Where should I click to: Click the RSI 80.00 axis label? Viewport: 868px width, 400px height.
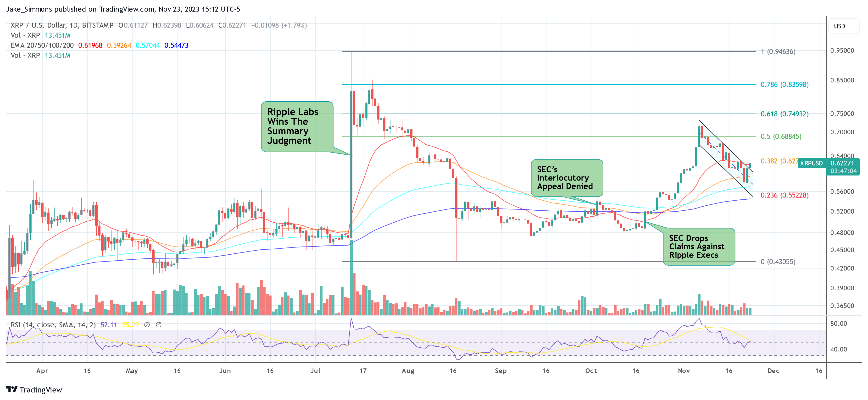(838, 323)
